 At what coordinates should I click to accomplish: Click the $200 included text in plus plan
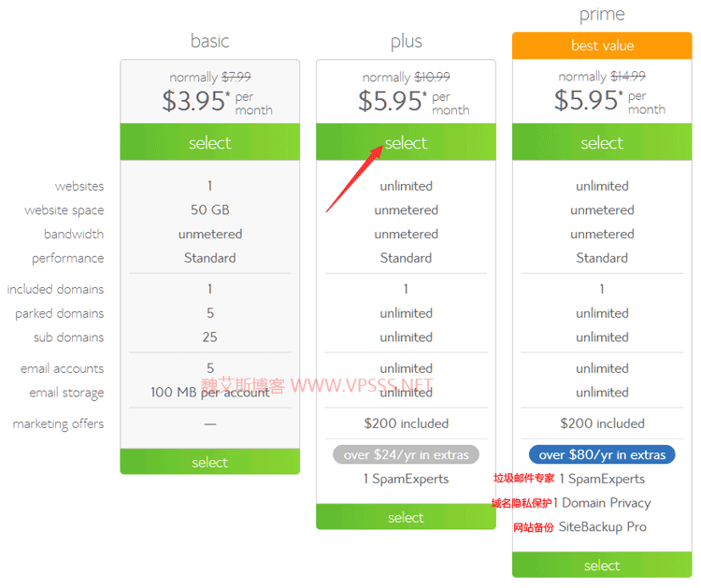click(x=406, y=423)
